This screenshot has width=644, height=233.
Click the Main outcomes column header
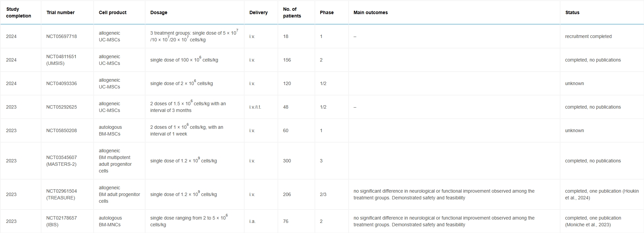tap(371, 12)
